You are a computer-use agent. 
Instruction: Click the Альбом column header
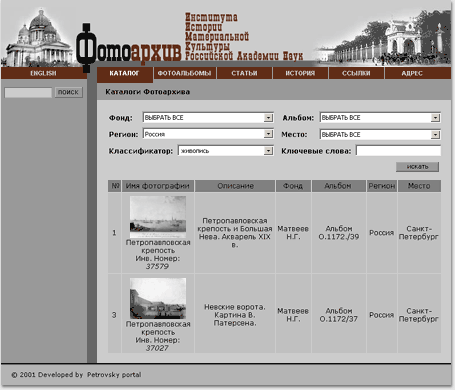338,186
